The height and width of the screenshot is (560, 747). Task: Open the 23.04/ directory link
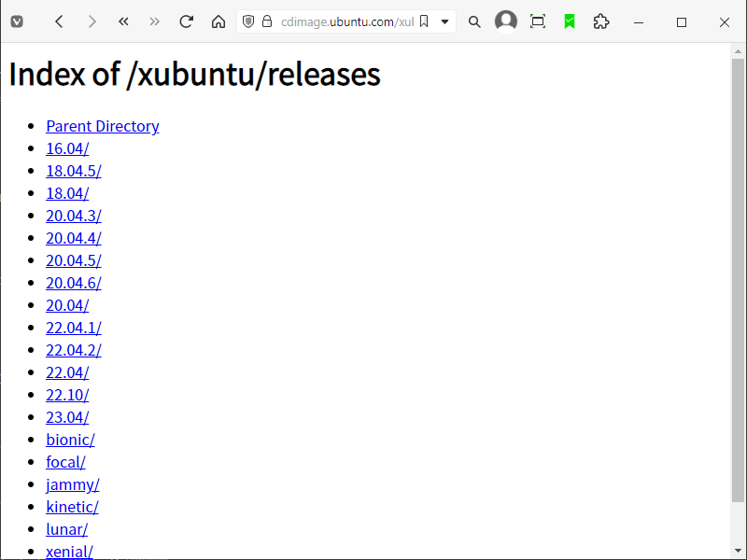[67, 417]
